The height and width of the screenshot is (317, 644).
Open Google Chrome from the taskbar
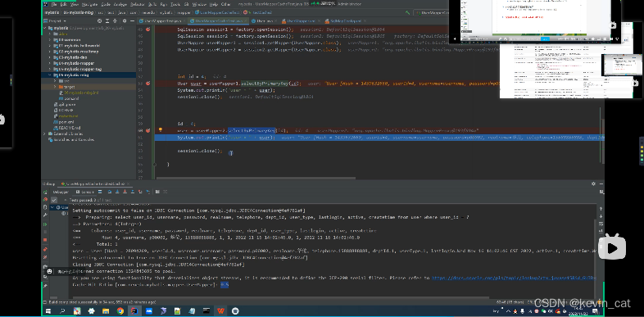120,311
